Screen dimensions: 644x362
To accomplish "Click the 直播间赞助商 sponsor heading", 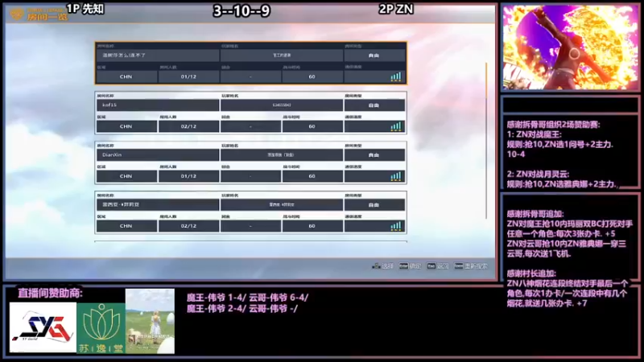I will pos(50,293).
